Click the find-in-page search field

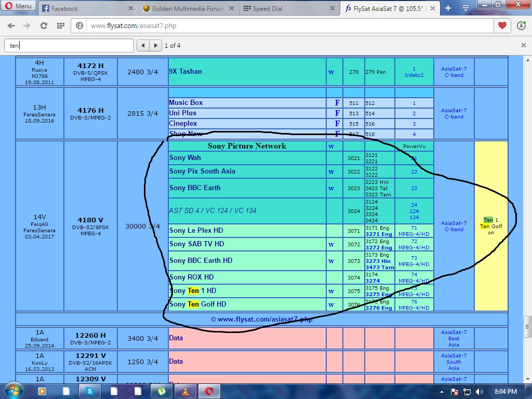pos(69,46)
